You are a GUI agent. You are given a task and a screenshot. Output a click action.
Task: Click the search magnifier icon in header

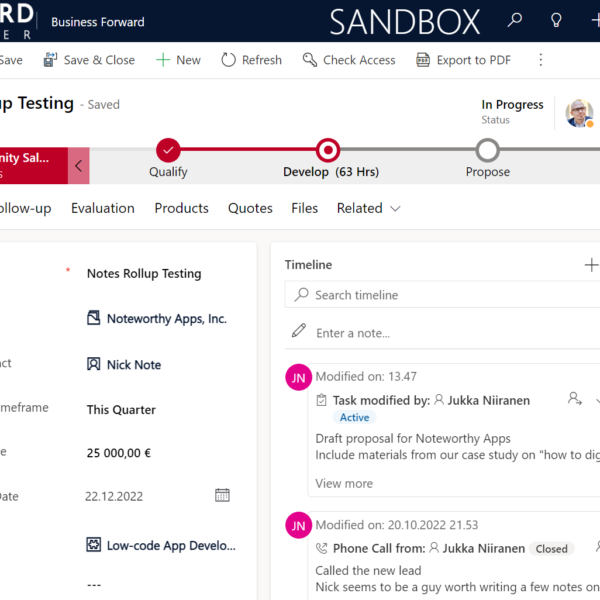click(x=515, y=20)
